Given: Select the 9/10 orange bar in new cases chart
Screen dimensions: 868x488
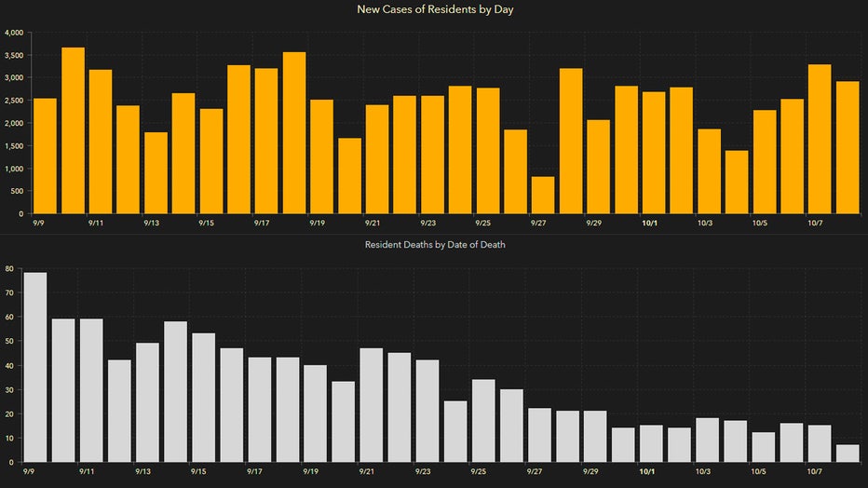Looking at the screenshot, I should click(x=74, y=130).
